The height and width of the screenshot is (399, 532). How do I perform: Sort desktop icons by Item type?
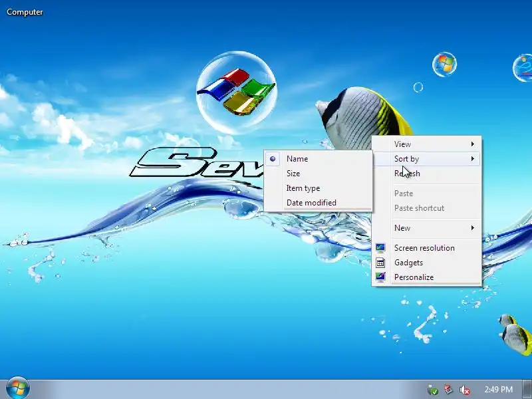pyautogui.click(x=319, y=188)
